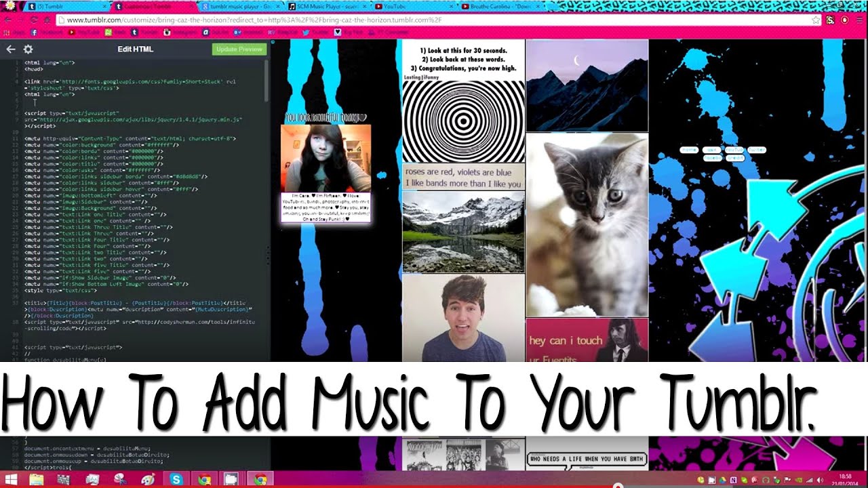The width and height of the screenshot is (868, 488).
Task: Click the sidebar girl profile photo
Action: coord(325,158)
